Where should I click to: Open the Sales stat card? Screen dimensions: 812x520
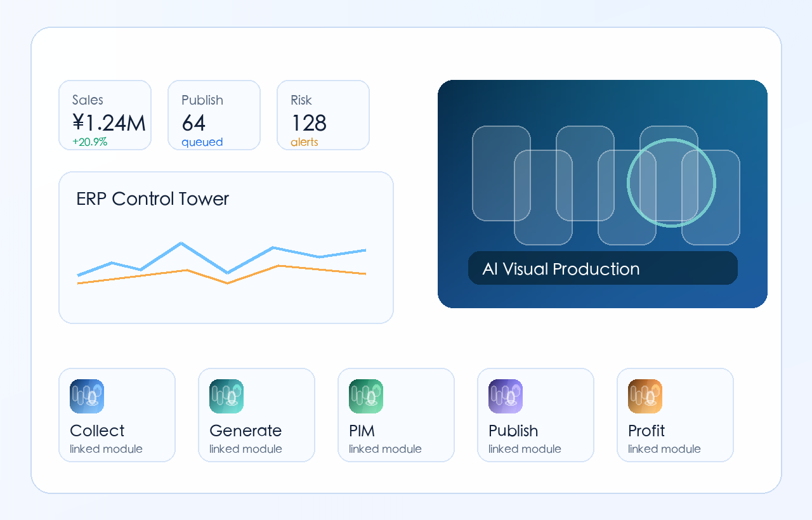[105, 115]
